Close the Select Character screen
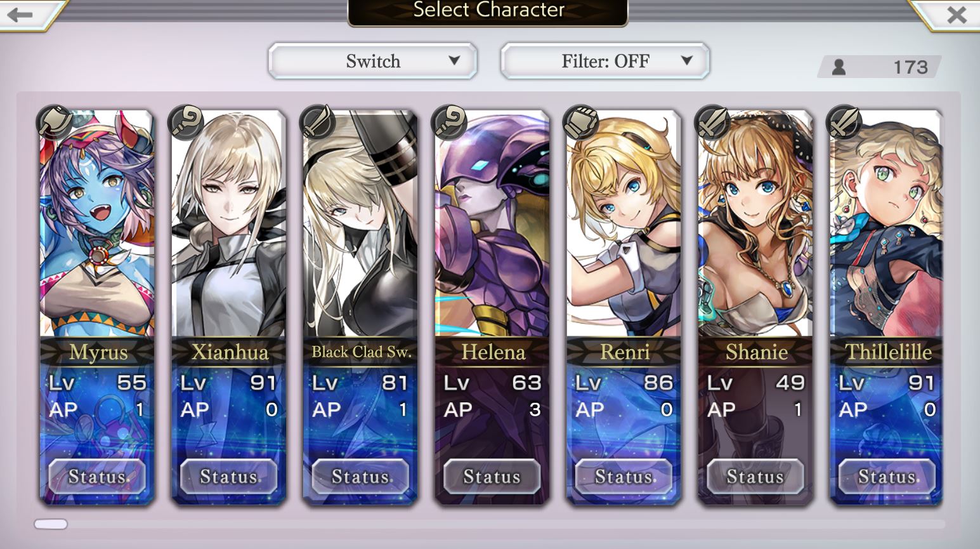Image resolution: width=980 pixels, height=549 pixels. (x=957, y=15)
